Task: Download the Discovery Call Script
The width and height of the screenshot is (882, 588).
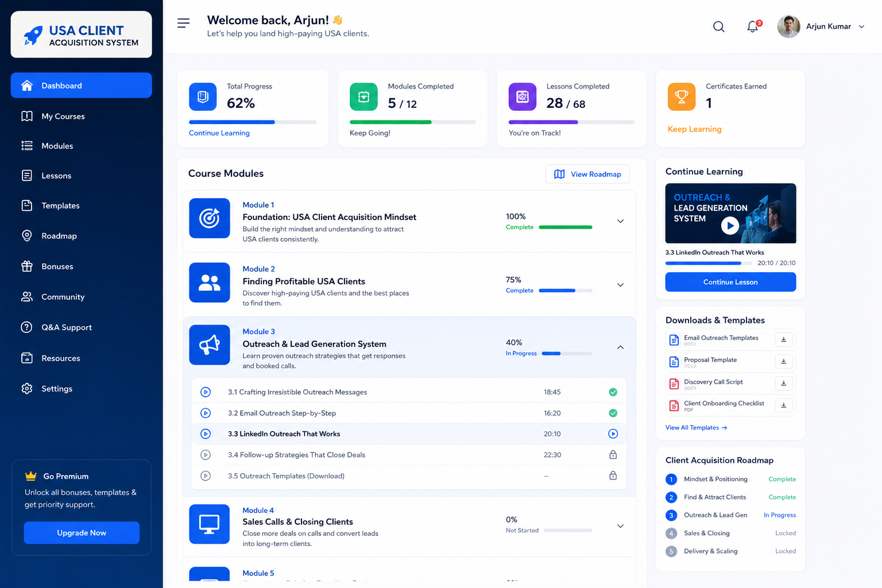Action: (784, 383)
